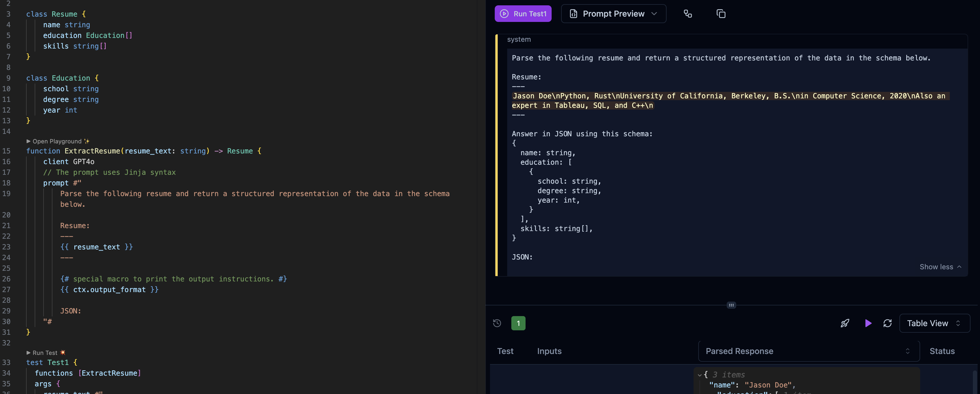This screenshot has width=980, height=394.
Task: Copy the prompt using the copy icon
Action: 721,14
